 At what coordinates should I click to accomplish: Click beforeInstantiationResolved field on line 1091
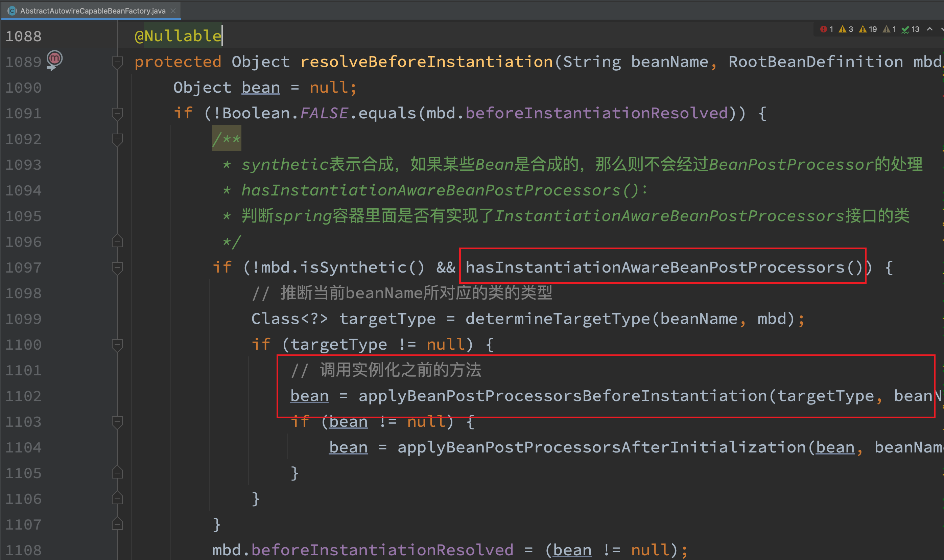pos(597,113)
